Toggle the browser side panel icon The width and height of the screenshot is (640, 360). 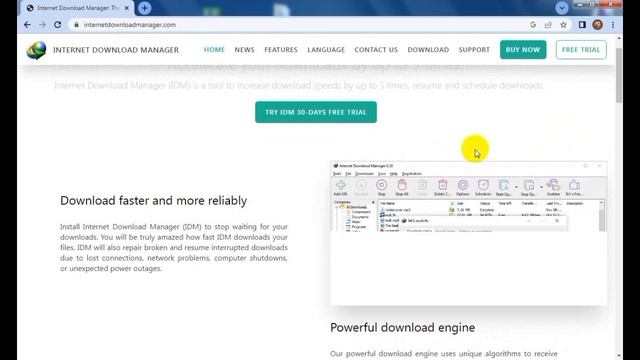[582, 25]
